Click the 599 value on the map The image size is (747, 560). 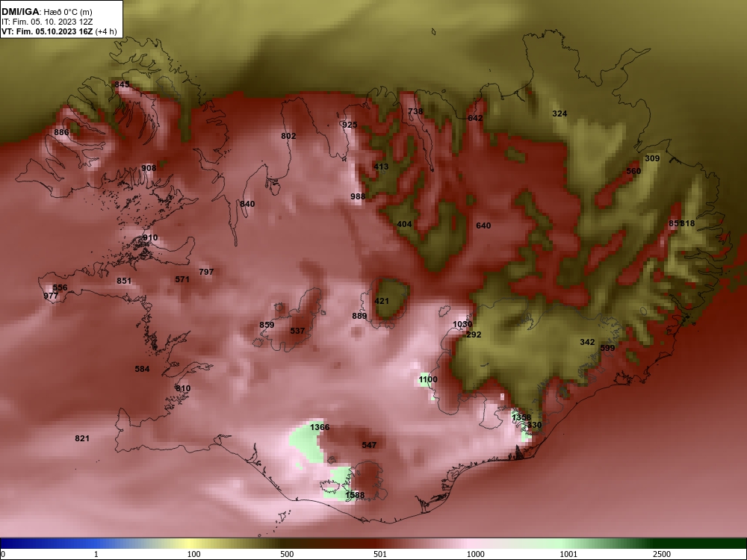tap(607, 348)
